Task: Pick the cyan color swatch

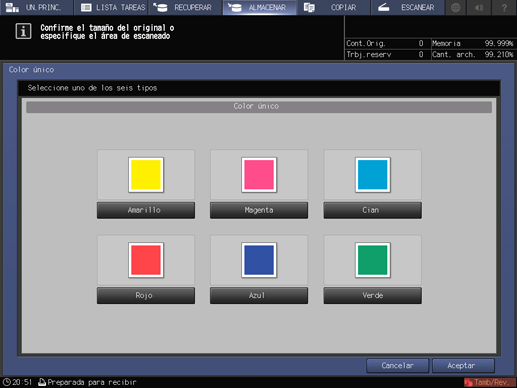Action: 373,175
